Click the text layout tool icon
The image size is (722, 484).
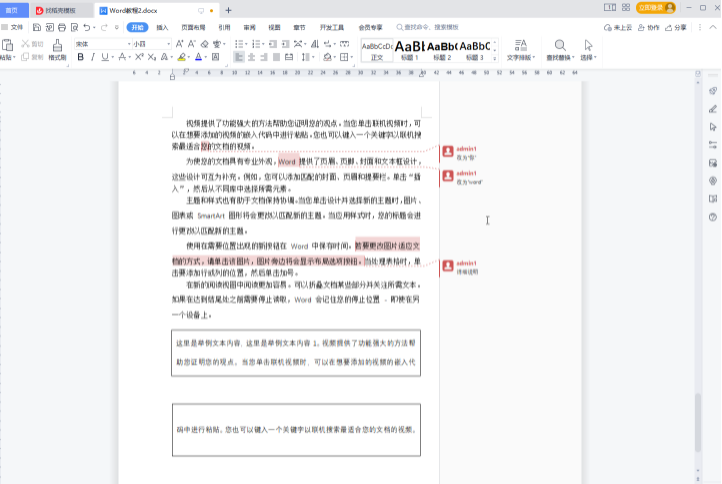[518, 45]
